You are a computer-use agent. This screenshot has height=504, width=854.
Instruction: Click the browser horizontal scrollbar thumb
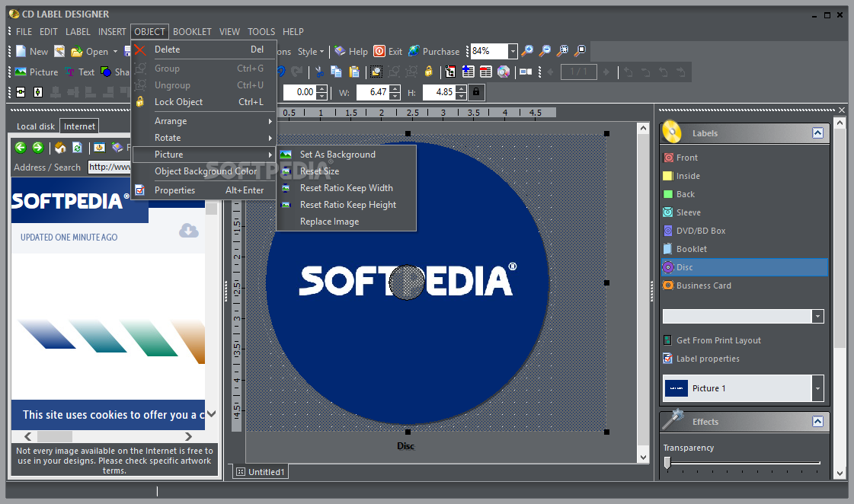coord(54,436)
